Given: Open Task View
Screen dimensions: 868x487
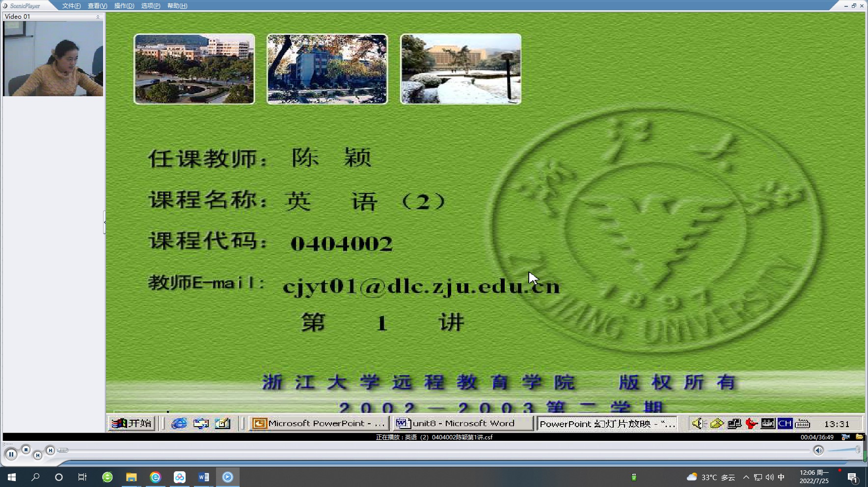Looking at the screenshot, I should pos(82,477).
